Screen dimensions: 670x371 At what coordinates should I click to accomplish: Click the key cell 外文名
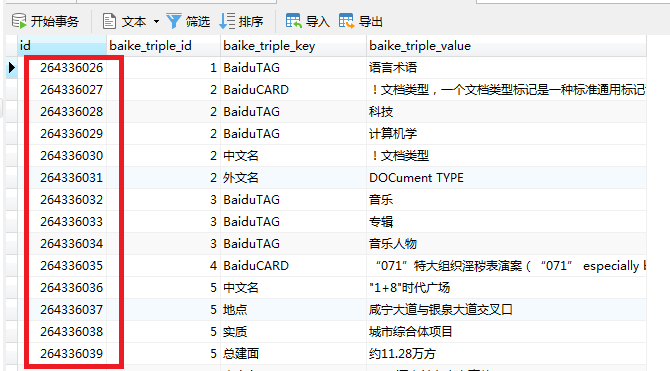(x=293, y=178)
